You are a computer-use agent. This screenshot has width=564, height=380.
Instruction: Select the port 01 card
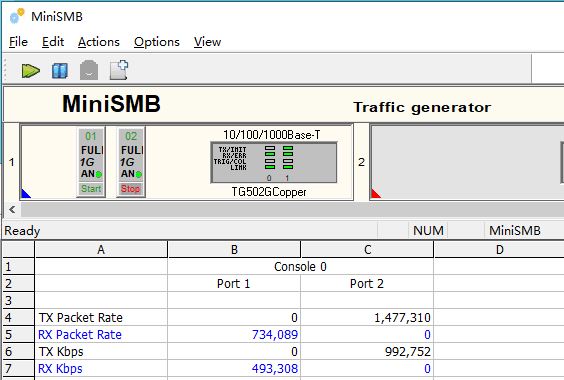[x=91, y=162]
